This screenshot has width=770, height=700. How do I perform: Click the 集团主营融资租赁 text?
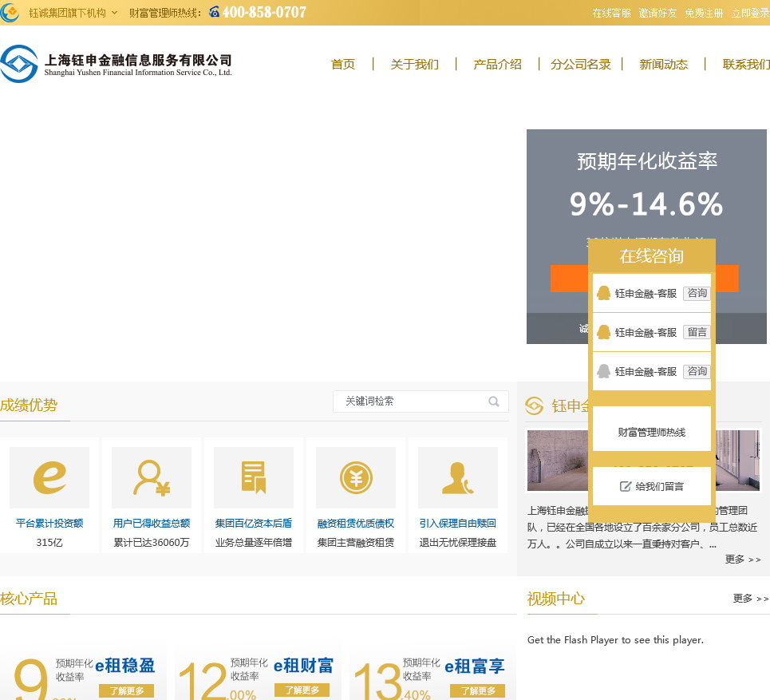(x=356, y=543)
